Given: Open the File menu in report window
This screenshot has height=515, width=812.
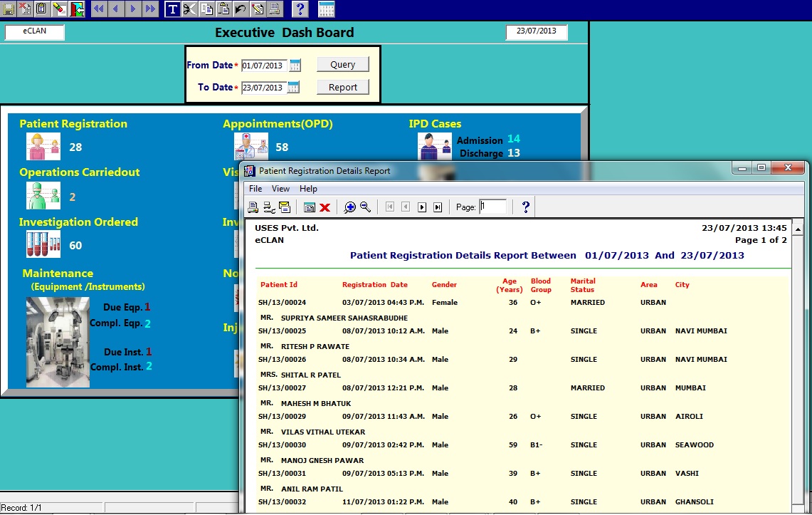Looking at the screenshot, I should click(255, 189).
